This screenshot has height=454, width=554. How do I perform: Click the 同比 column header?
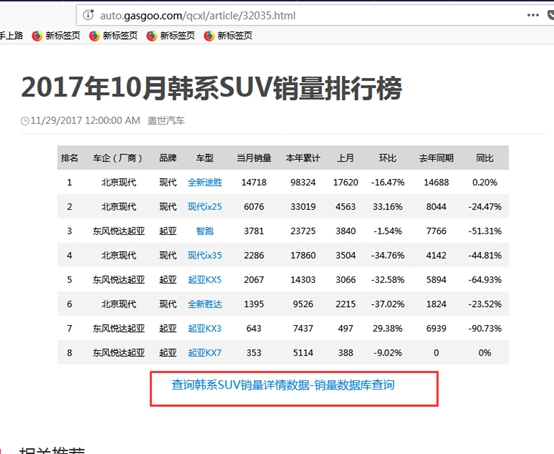click(485, 158)
